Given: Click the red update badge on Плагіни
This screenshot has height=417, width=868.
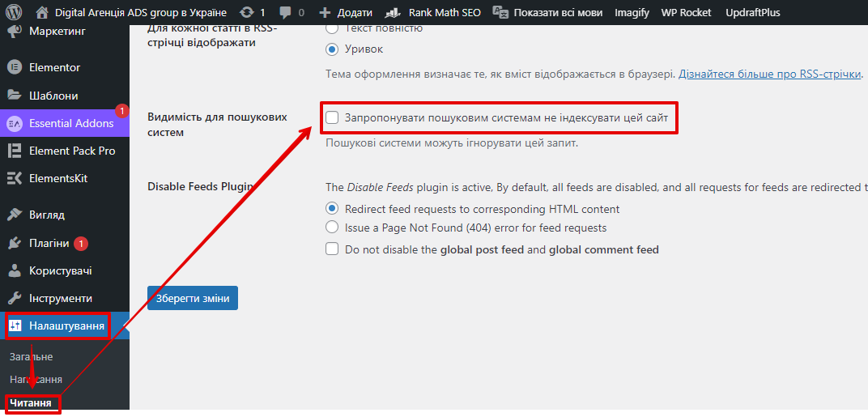Looking at the screenshot, I should pos(81,244).
